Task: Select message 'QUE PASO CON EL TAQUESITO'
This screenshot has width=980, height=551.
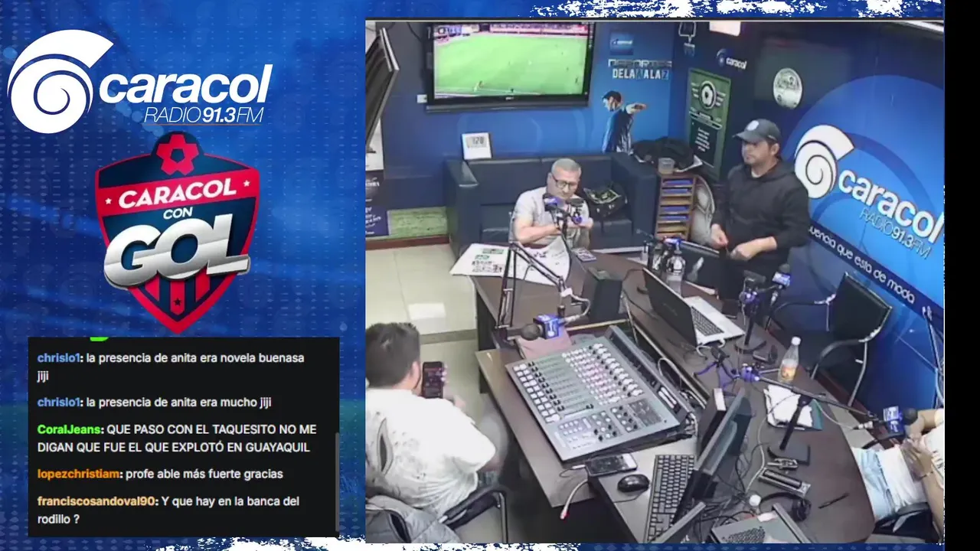Action: click(x=177, y=439)
